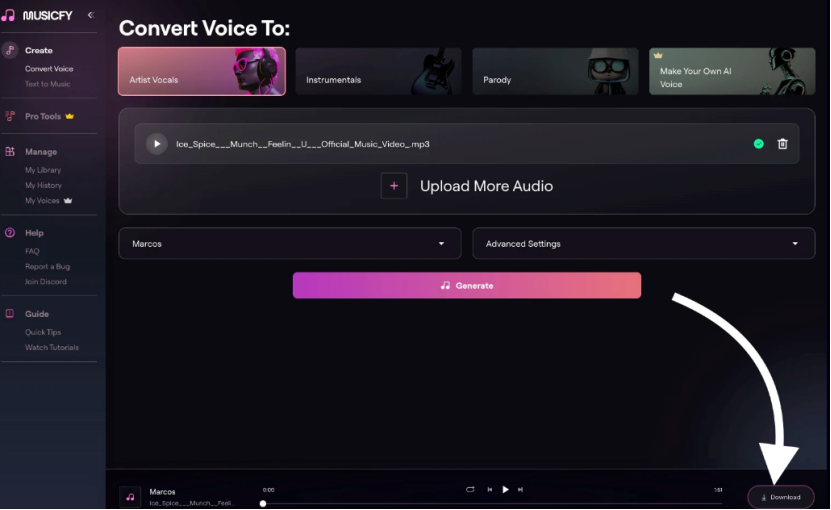Image resolution: width=831 pixels, height=510 pixels.
Task: Click the Ice_Spice mp3 file name
Action: coord(303,144)
